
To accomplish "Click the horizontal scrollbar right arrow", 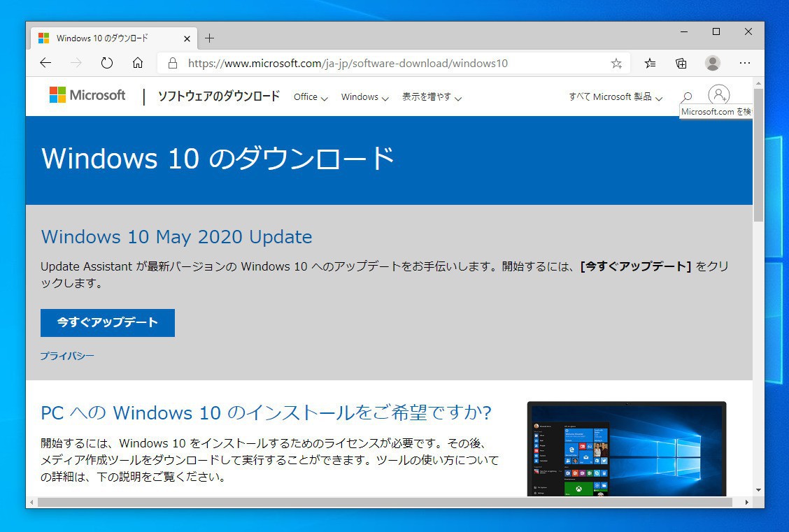I will coord(747,502).
